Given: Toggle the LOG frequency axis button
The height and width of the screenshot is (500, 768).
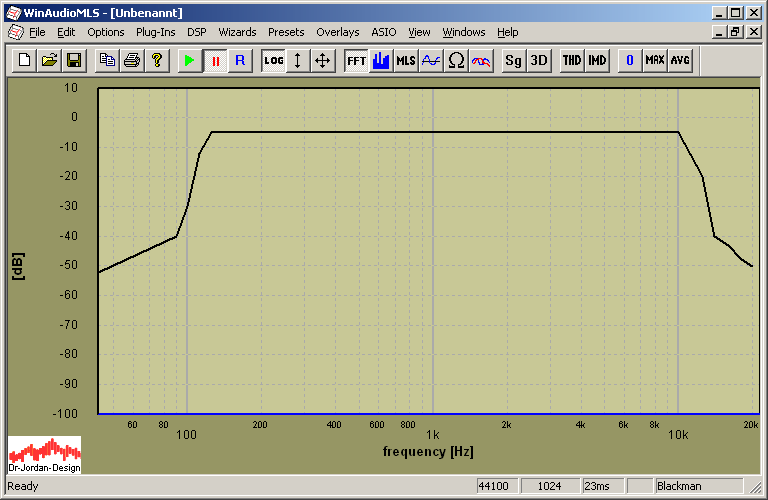Looking at the screenshot, I should (x=273, y=60).
